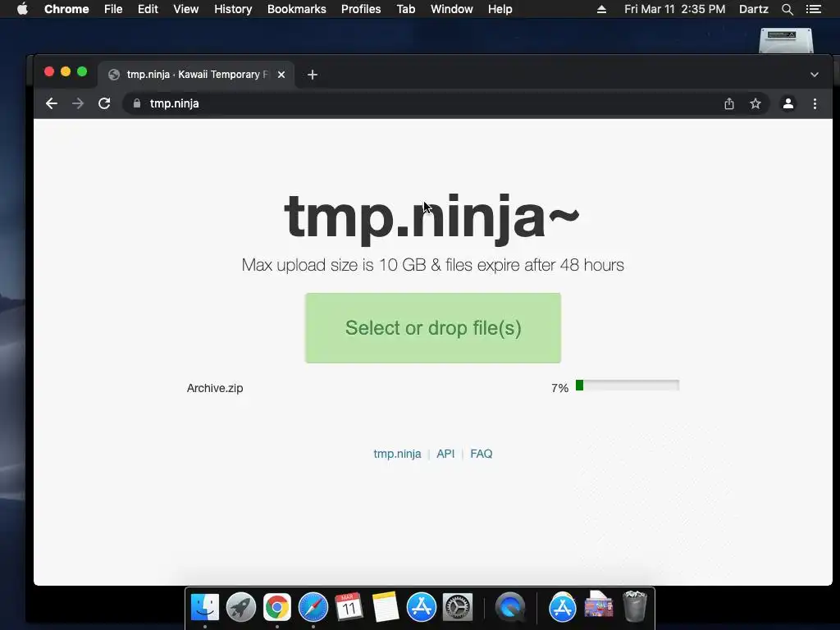Click Select or drop file(s) button
Screen dimensions: 840x630
[x=433, y=328]
